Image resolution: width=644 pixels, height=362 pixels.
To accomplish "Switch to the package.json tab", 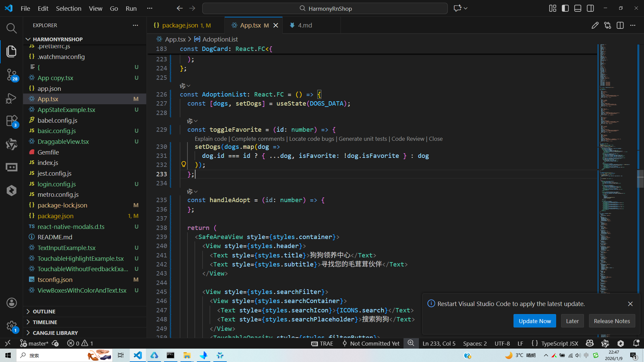I will tap(180, 25).
